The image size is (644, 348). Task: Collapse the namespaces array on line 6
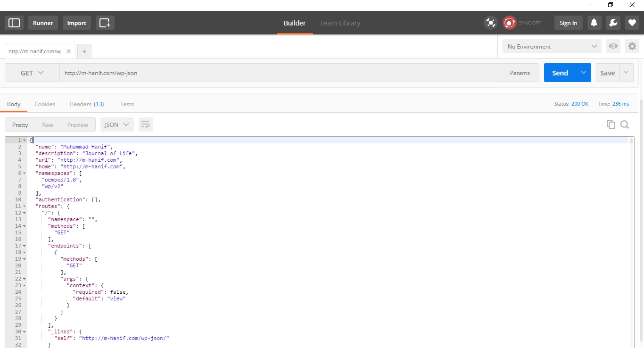tap(24, 173)
